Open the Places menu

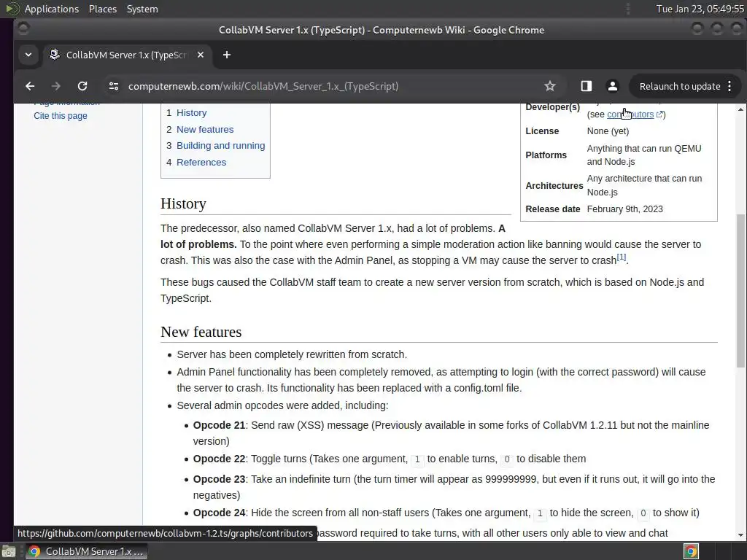[102, 9]
